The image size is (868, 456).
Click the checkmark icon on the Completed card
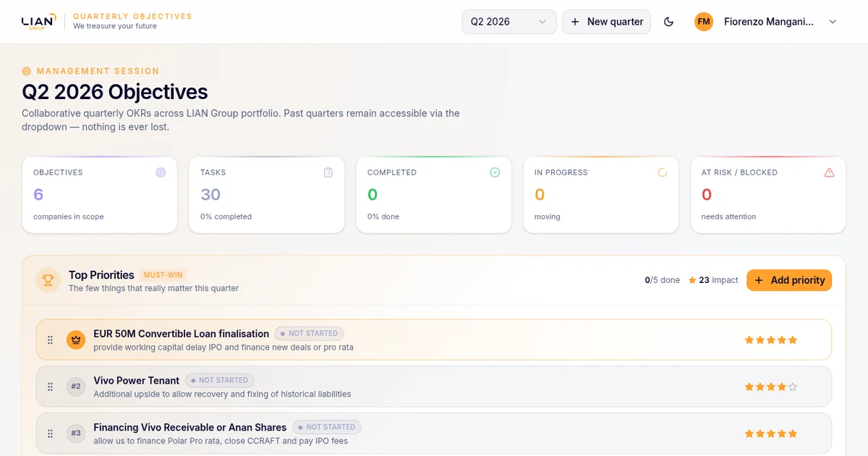(495, 172)
